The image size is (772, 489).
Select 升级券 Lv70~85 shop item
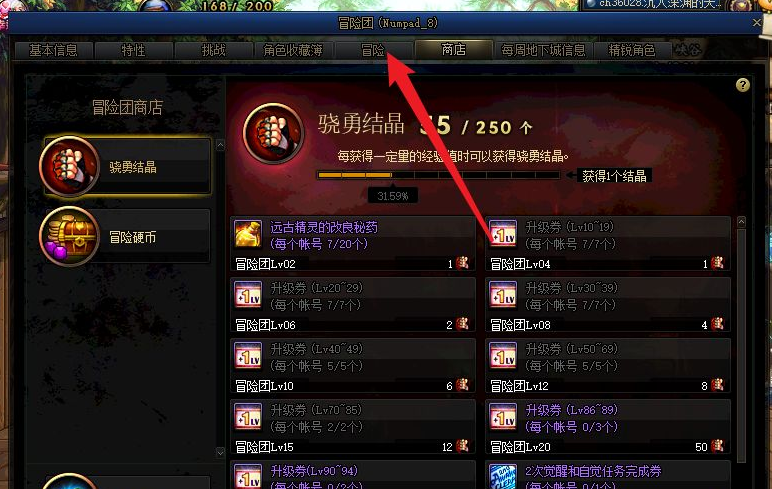pyautogui.click(x=353, y=427)
